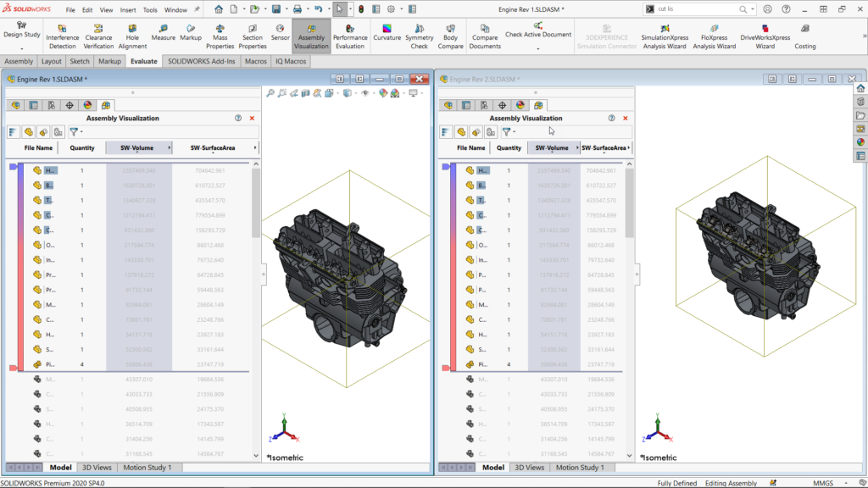Click red slider marker in Rev 1

(14, 368)
